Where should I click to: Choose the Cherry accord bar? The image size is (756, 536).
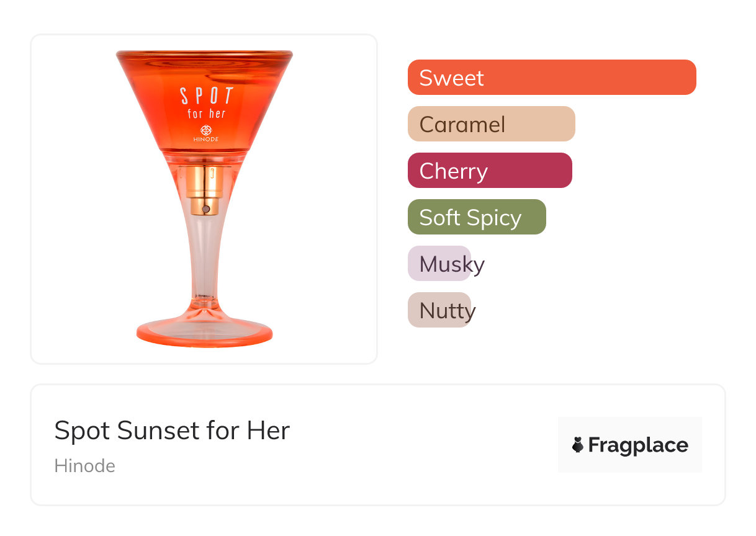[489, 171]
